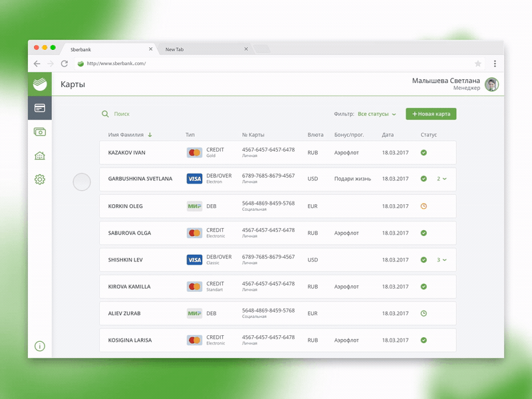Go back with the browser back arrow
Image resolution: width=532 pixels, height=399 pixels.
coord(37,63)
